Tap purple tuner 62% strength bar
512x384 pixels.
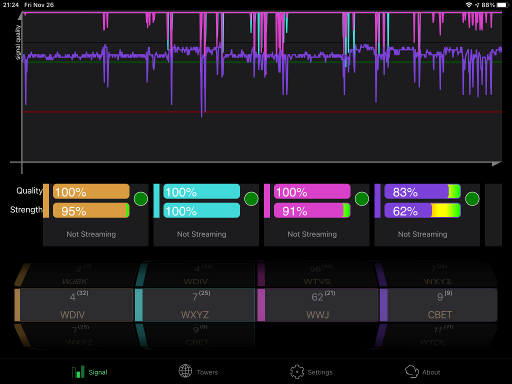coord(423,211)
